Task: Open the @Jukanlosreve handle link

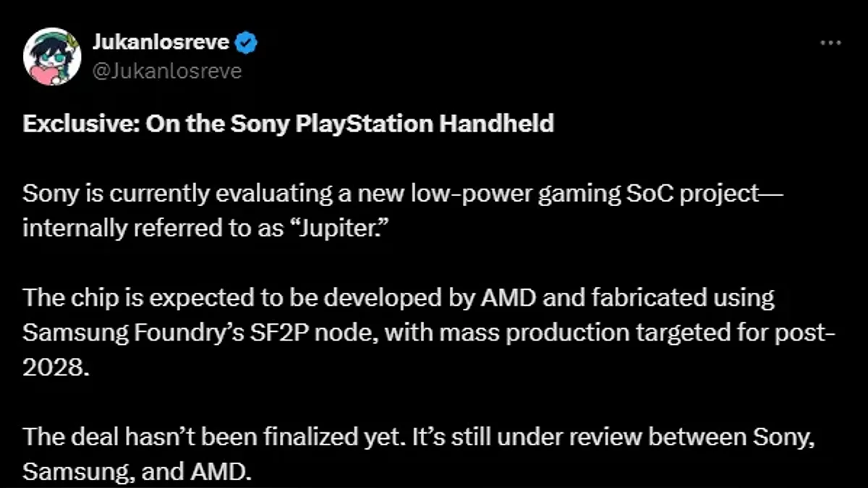Action: tap(166, 71)
